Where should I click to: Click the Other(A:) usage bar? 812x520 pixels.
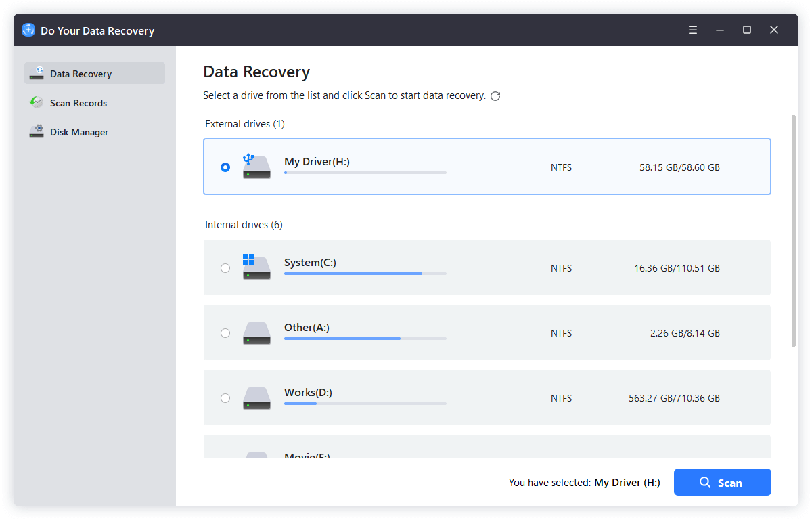(365, 339)
